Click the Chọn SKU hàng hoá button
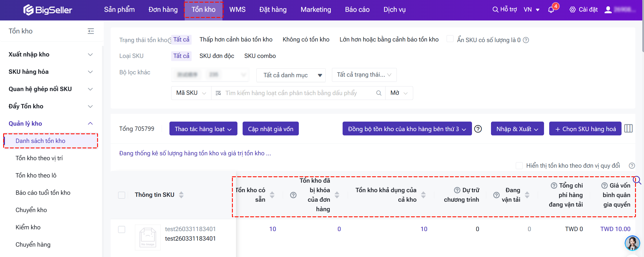The image size is (644, 257). pyautogui.click(x=585, y=129)
